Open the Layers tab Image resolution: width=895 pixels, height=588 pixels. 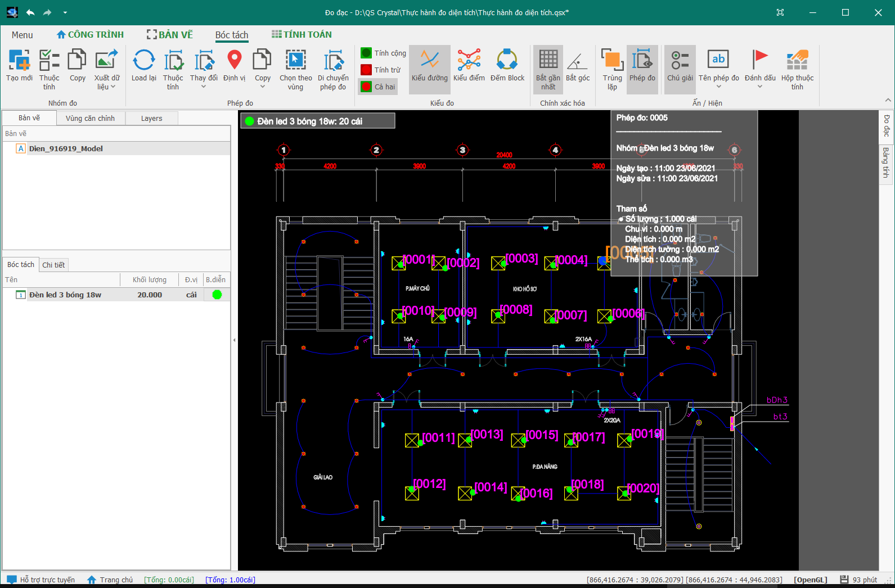(151, 119)
